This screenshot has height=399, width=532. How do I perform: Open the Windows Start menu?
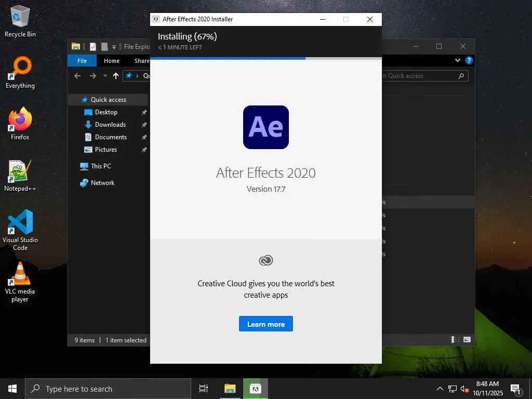12,389
